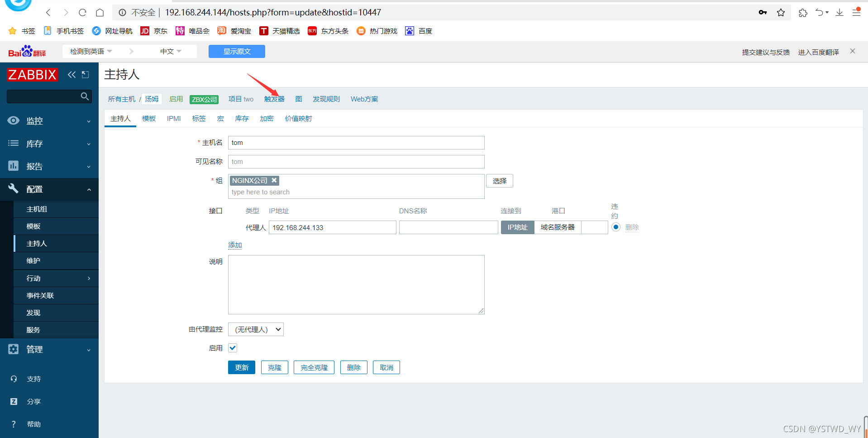
Task: Click the 报告 chart icon
Action: tap(14, 166)
